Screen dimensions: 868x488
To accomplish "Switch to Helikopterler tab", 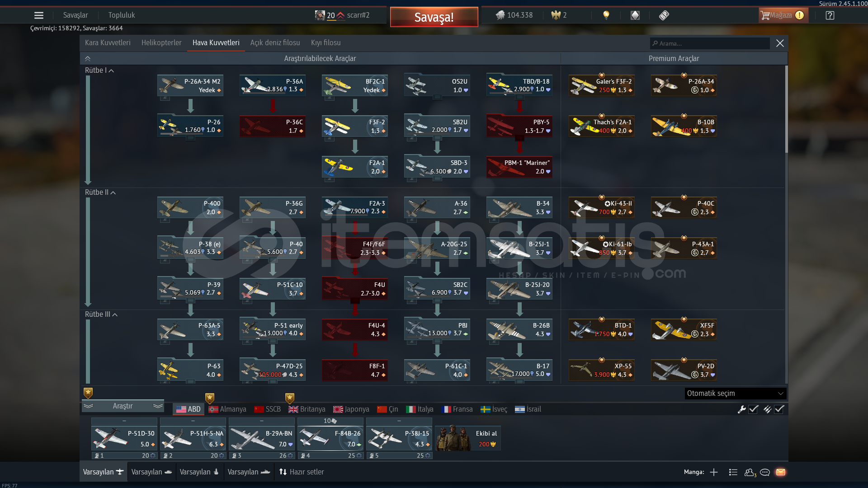I will point(161,43).
